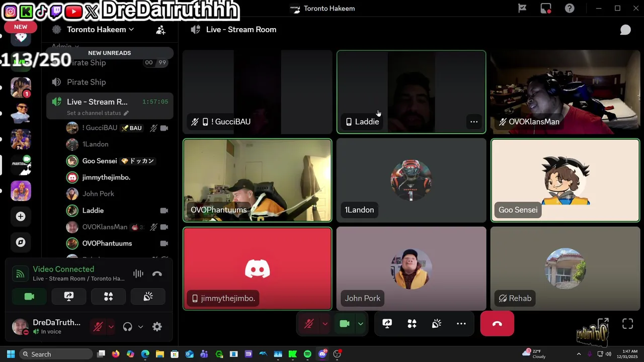
Task: Open the server icon with red 1 badge
Action: click(x=21, y=87)
